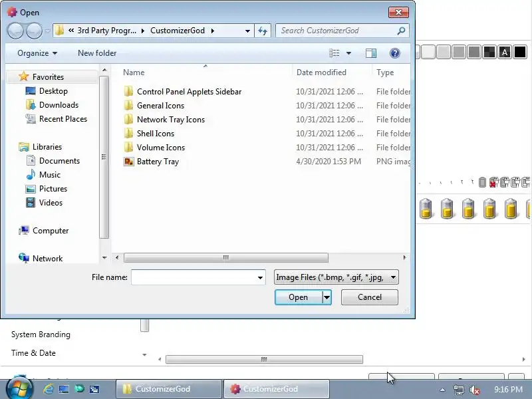Viewport: 532px width, 399px height.
Task: Click the taskbar clock showing 9:16 PM
Action: [508, 389]
